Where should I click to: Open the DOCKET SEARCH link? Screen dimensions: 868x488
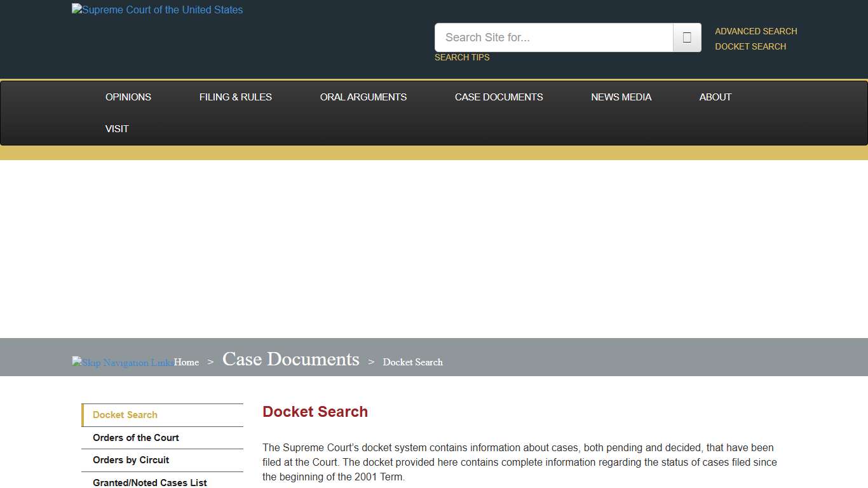point(750,46)
